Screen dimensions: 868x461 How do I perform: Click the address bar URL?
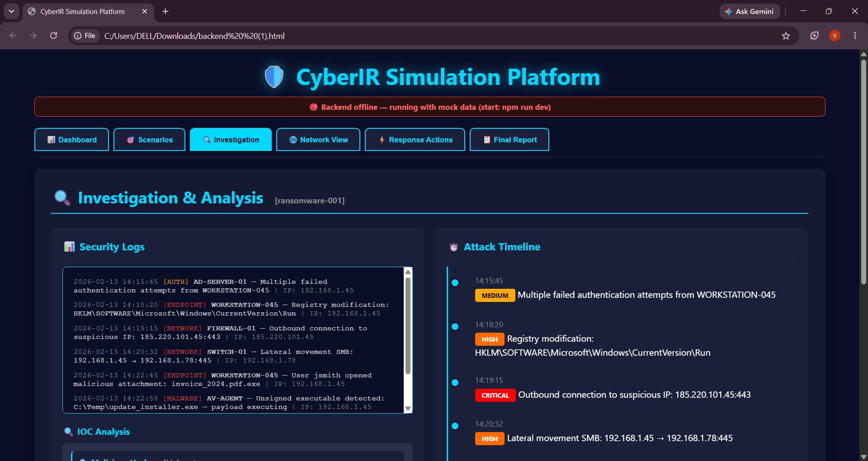point(194,36)
